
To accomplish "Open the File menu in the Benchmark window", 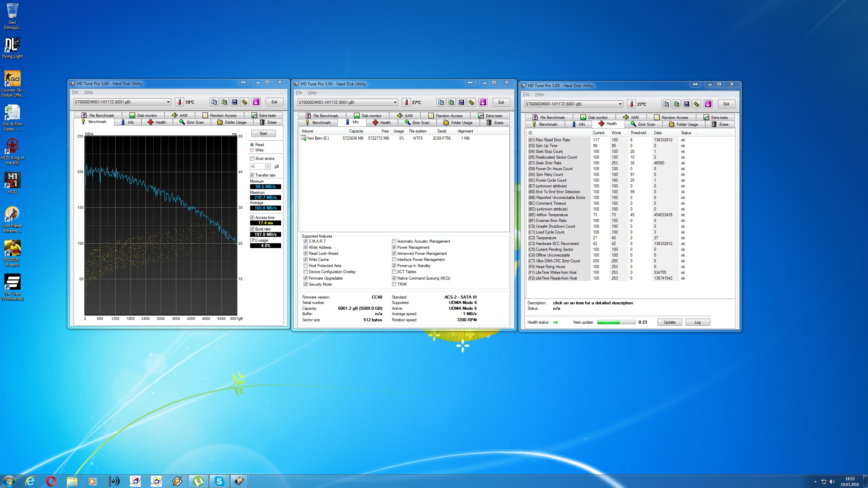I will point(75,92).
